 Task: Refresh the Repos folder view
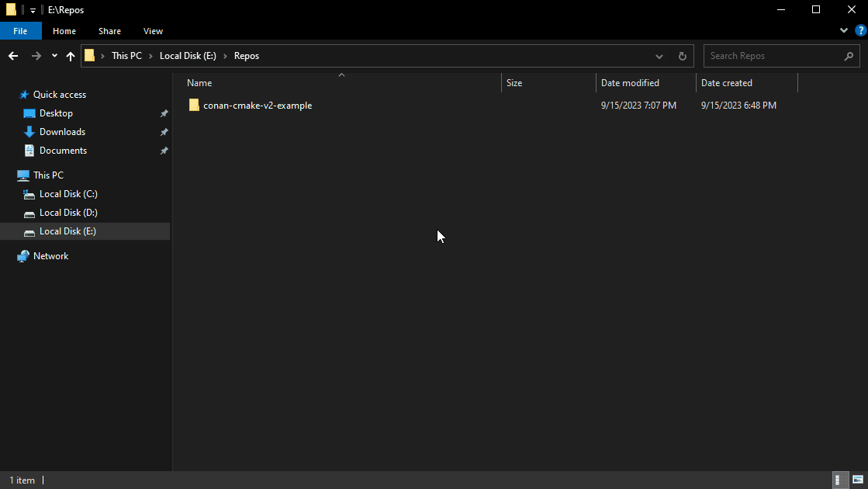pos(682,56)
